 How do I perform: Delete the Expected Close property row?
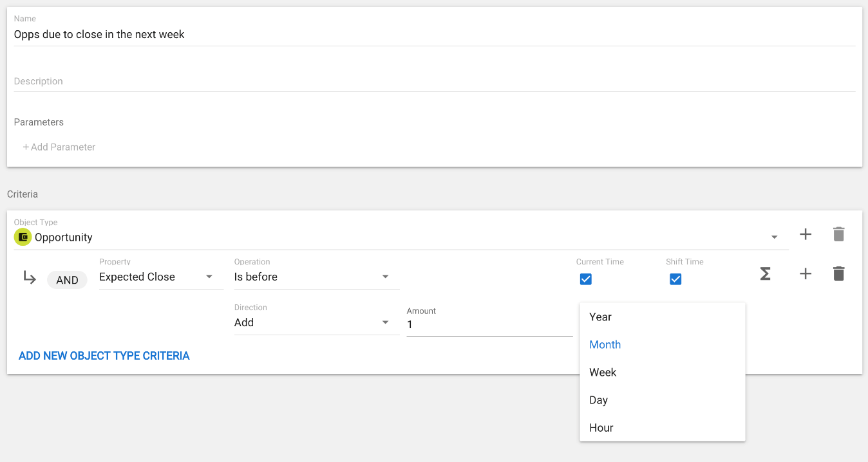pyautogui.click(x=838, y=274)
